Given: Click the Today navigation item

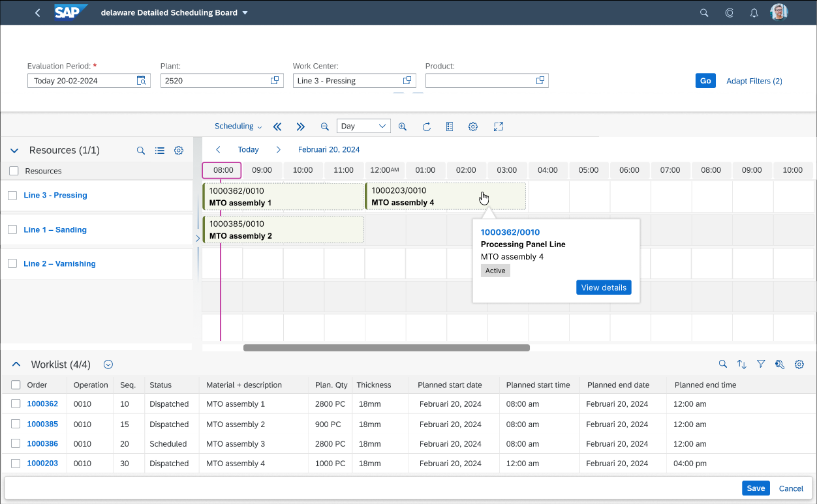Looking at the screenshot, I should [248, 150].
